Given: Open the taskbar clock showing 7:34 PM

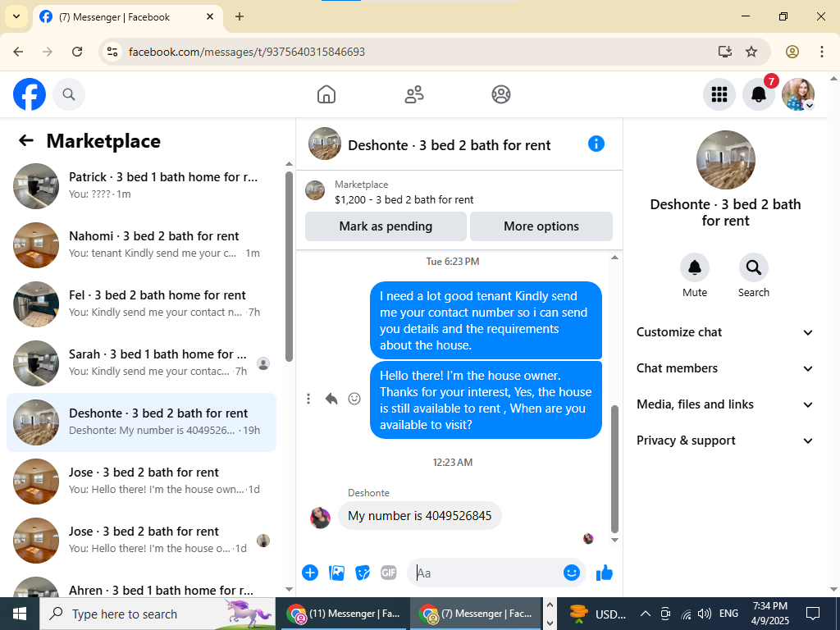Looking at the screenshot, I should (769, 614).
